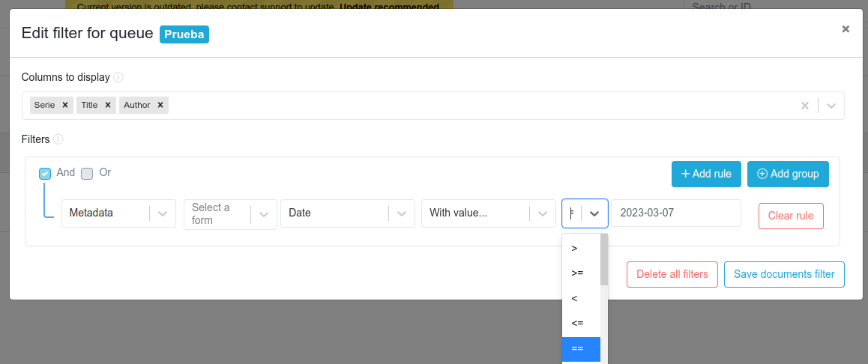The height and width of the screenshot is (364, 868).
Task: Click the date value field 2023-03-07
Action: (675, 213)
